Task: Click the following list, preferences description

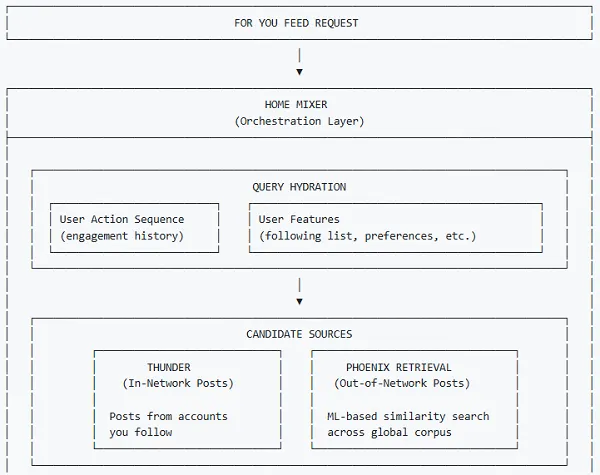Action: 368,236
